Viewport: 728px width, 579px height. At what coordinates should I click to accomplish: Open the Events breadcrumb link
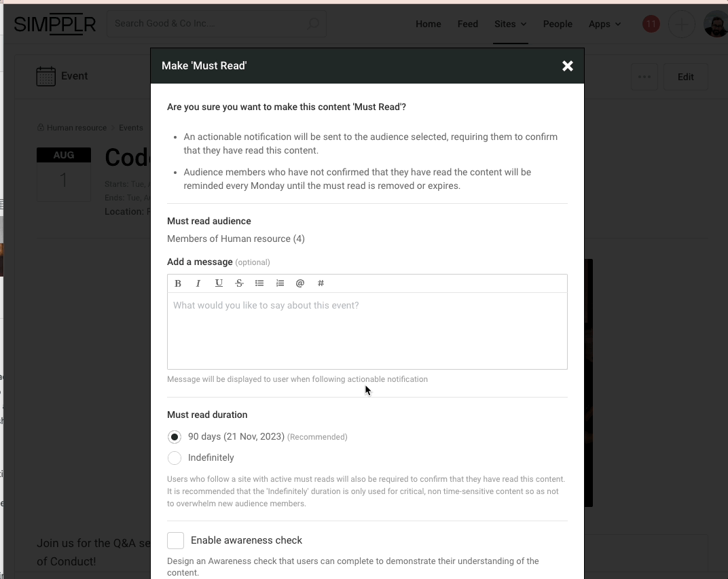pyautogui.click(x=131, y=127)
